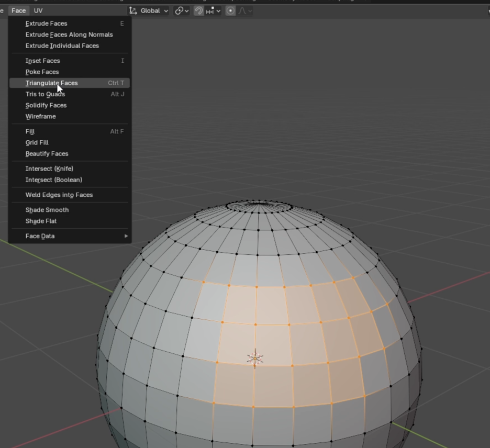Open proportional editing falloff dropdown

coord(246,10)
